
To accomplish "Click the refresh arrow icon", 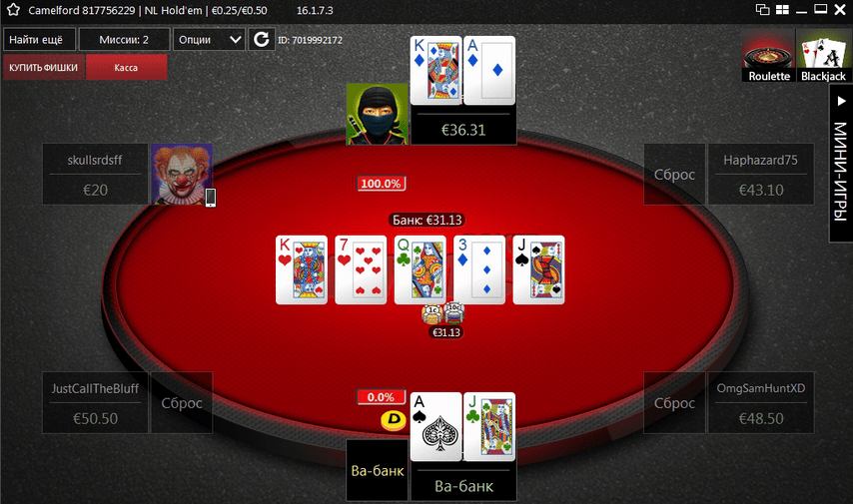I will point(262,39).
